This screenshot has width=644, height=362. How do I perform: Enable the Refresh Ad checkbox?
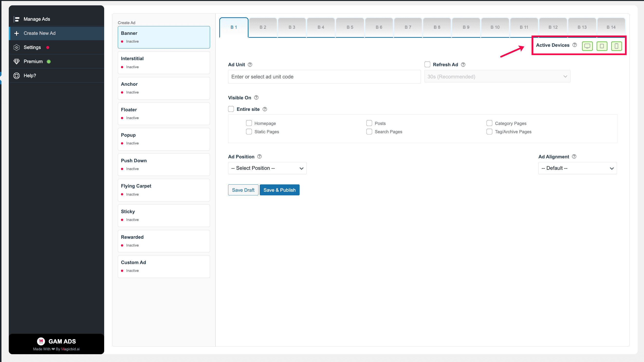coord(427,65)
